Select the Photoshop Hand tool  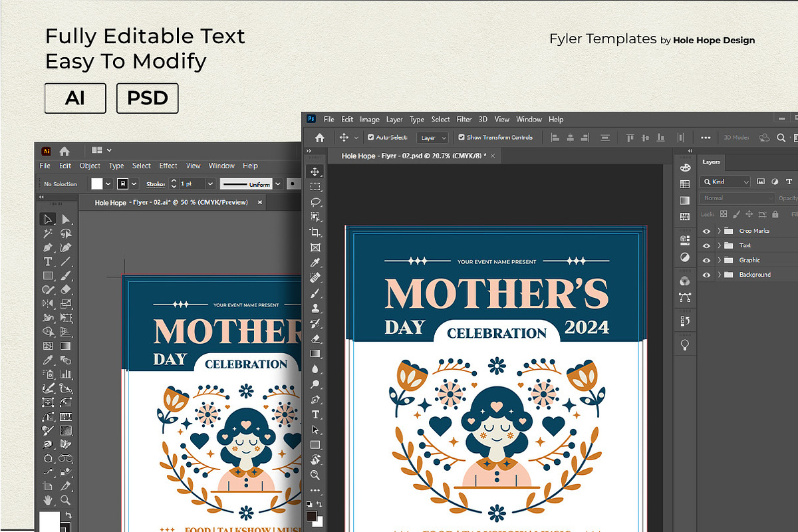[315, 460]
